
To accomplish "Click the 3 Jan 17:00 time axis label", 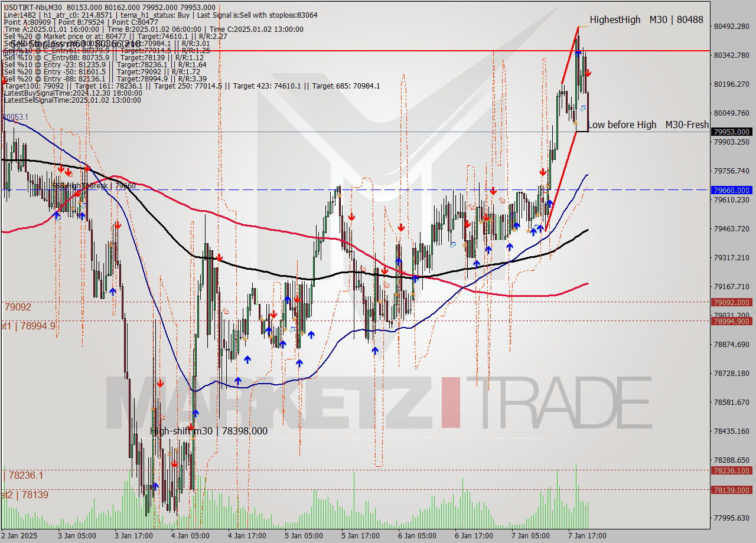I will click(x=133, y=536).
